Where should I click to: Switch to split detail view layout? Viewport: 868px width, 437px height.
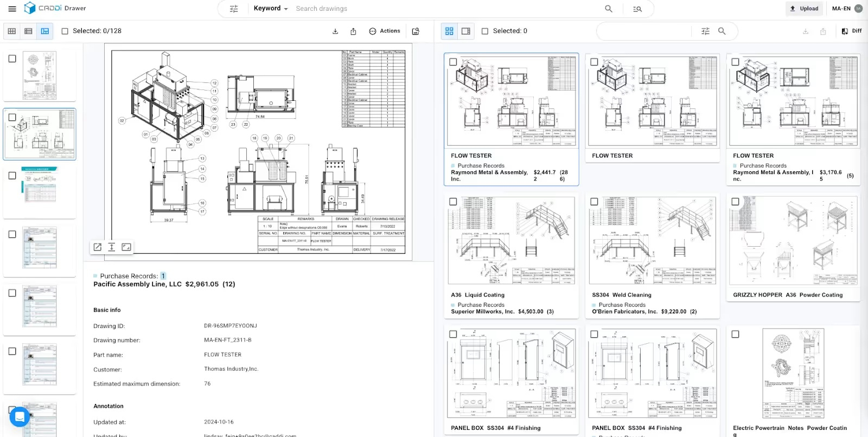45,31
